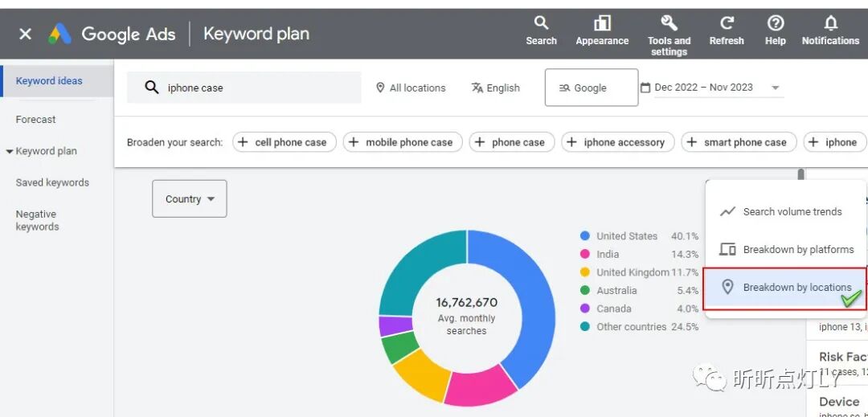Click the Google Ads logo

tap(59, 35)
